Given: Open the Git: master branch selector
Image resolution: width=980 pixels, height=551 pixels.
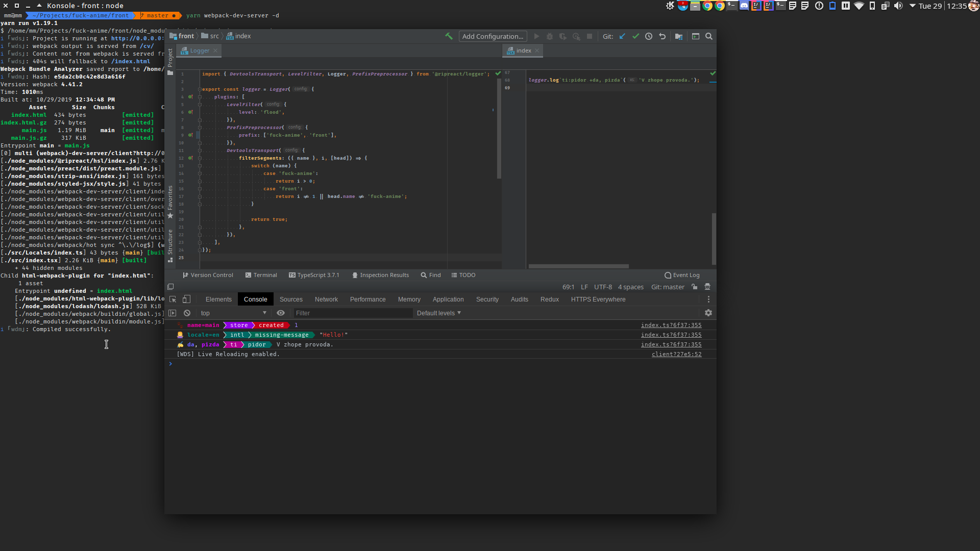Looking at the screenshot, I should [668, 287].
